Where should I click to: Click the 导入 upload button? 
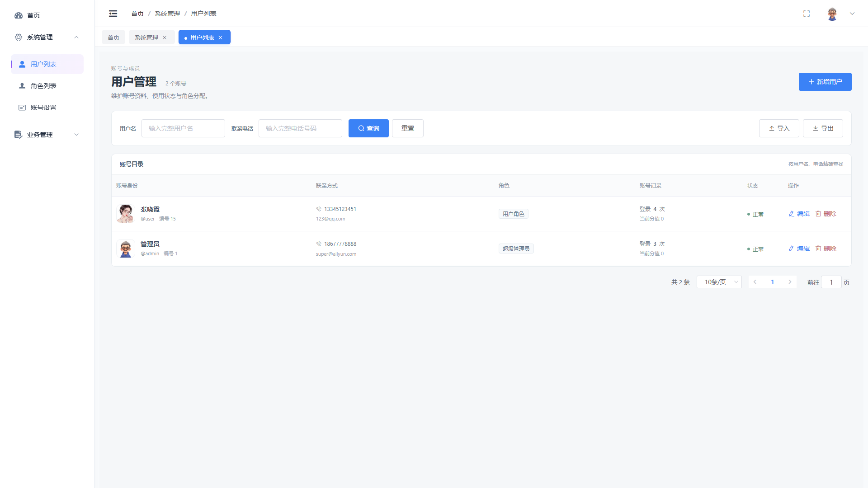point(779,128)
